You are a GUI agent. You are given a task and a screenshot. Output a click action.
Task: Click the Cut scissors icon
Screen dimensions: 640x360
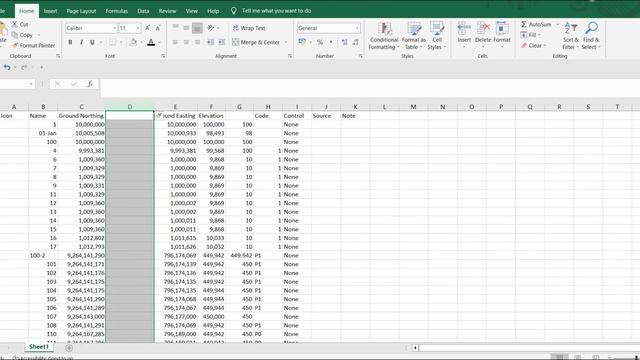coord(15,24)
